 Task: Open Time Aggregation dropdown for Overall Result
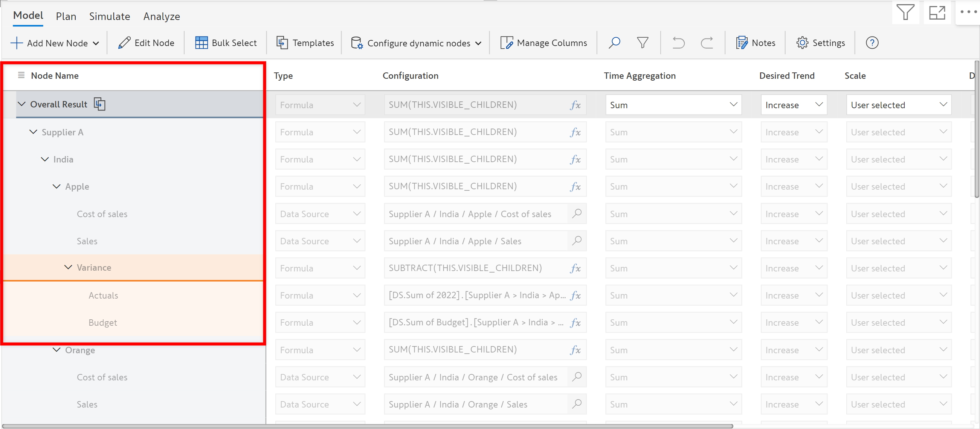673,105
